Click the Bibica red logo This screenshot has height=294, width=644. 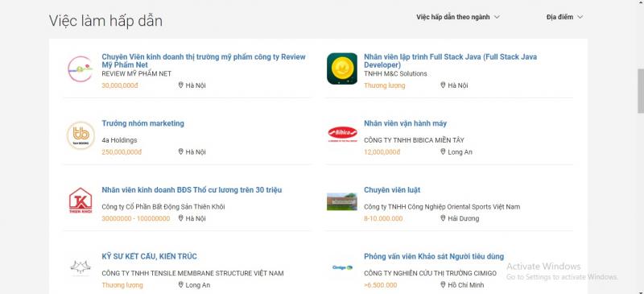[343, 134]
